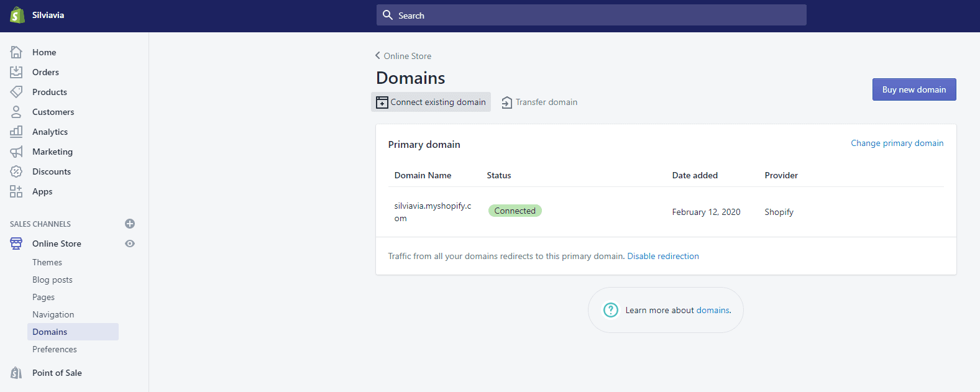This screenshot has width=980, height=392.
Task: Click the Orders inbox icon
Action: 16,72
